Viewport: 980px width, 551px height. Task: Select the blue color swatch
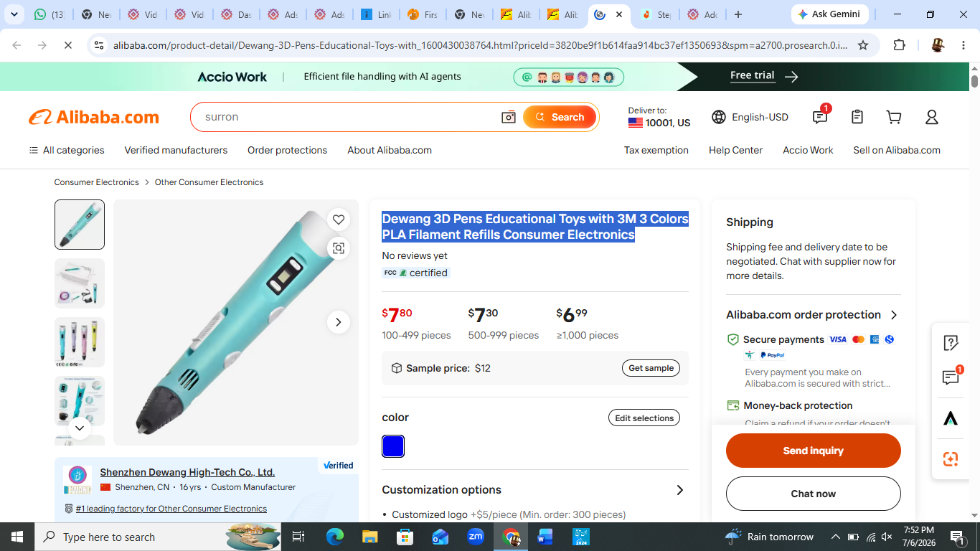[393, 446]
